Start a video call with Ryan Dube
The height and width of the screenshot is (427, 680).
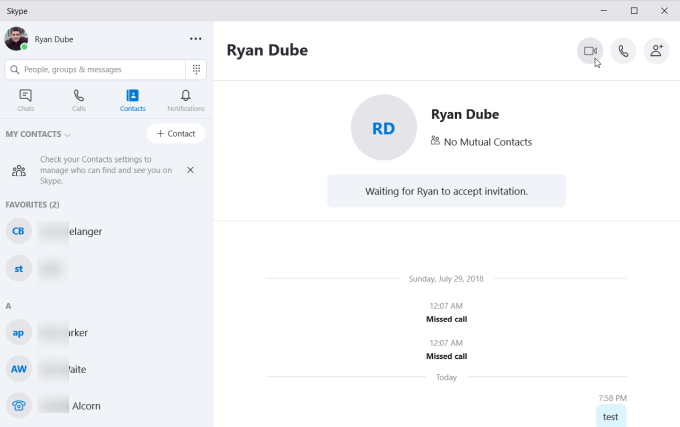(590, 51)
